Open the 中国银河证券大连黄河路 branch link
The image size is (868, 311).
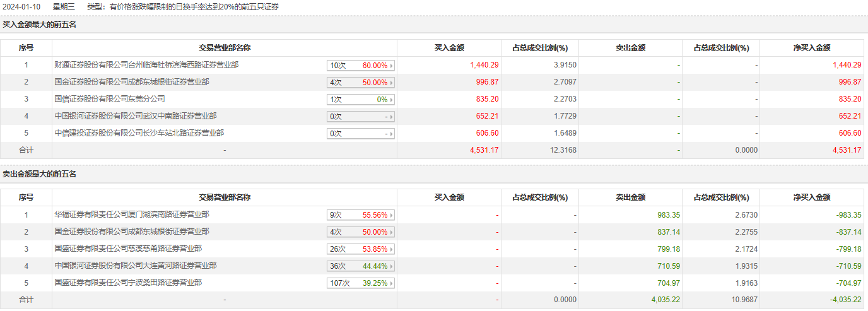[136, 266]
